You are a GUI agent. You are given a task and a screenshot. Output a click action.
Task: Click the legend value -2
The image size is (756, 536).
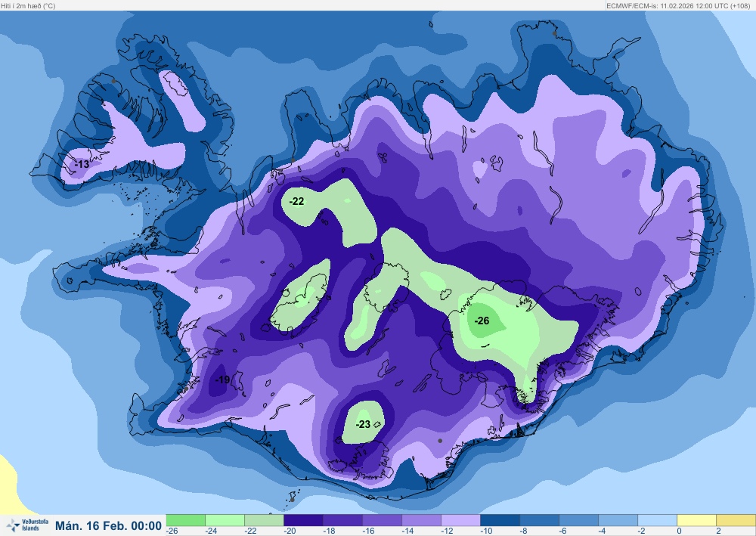coord(642,531)
